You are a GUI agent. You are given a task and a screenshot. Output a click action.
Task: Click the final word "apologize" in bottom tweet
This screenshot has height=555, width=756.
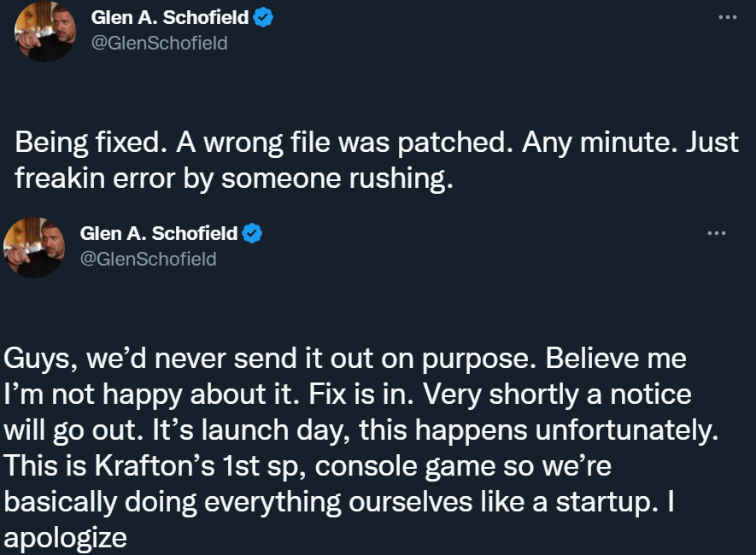pos(66,539)
